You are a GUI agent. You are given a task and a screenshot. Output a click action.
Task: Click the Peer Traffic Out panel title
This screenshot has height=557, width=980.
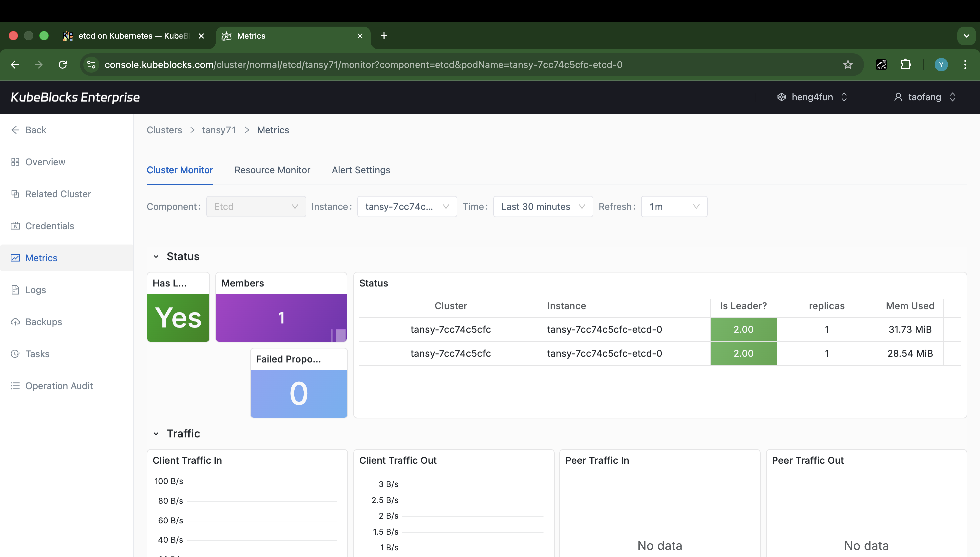[x=807, y=460]
